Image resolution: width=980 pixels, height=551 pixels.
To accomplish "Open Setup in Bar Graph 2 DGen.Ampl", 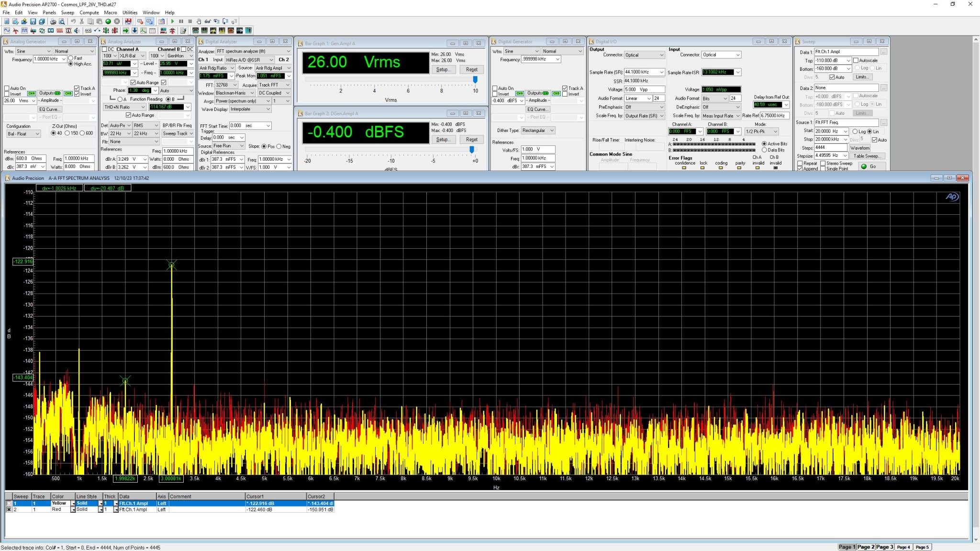I will click(443, 140).
